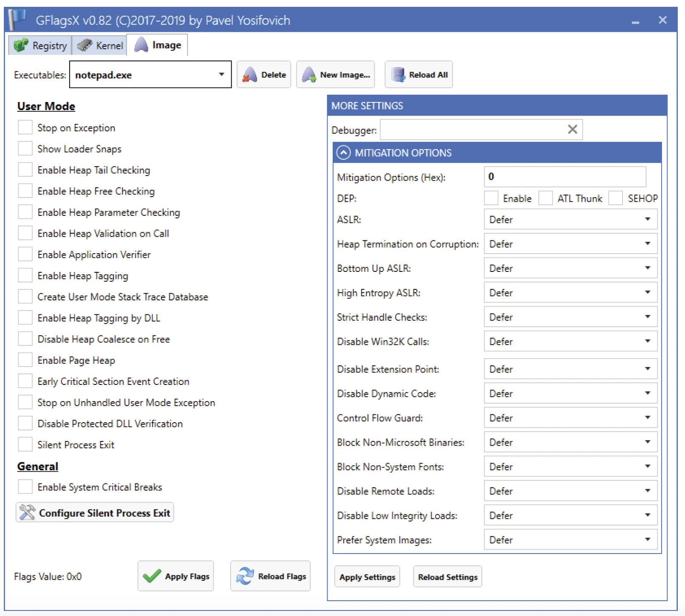
Task: Open the ASLR dropdown
Action: click(x=571, y=219)
